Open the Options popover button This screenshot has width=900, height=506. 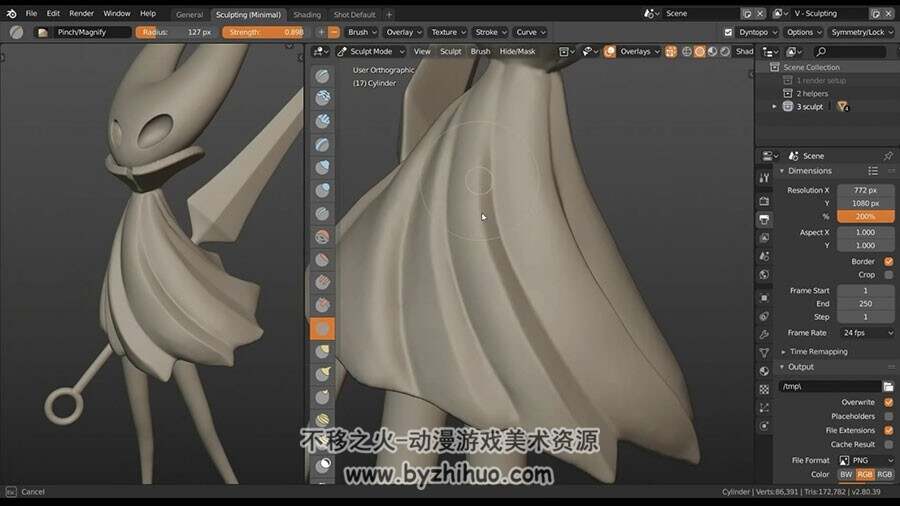point(804,32)
